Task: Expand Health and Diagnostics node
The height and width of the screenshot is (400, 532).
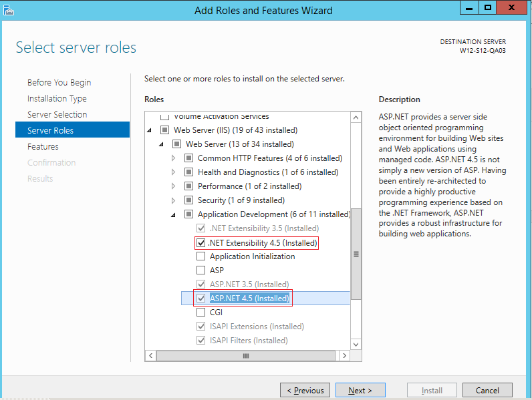Action: tap(173, 172)
